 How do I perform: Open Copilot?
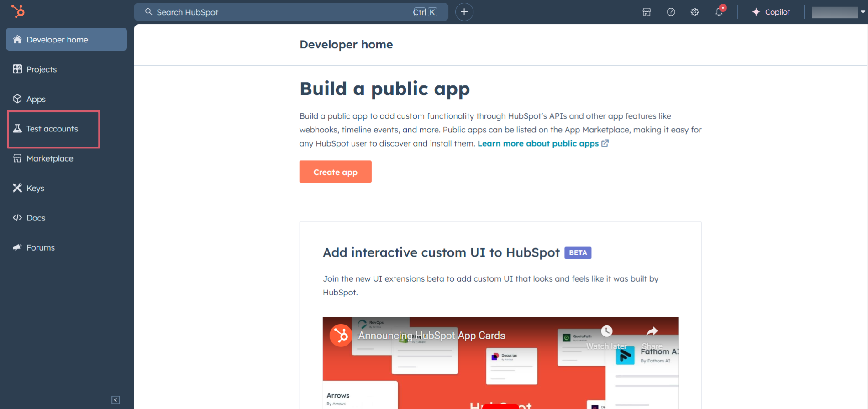point(771,12)
